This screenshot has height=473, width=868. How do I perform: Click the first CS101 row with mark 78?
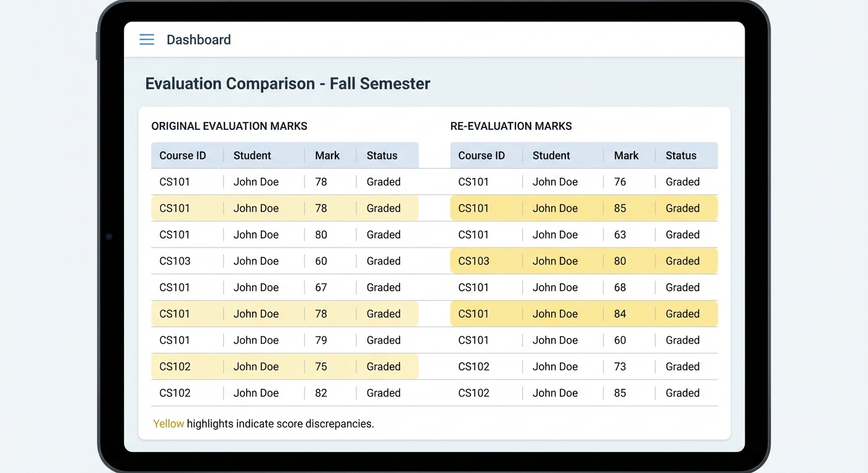coord(285,181)
